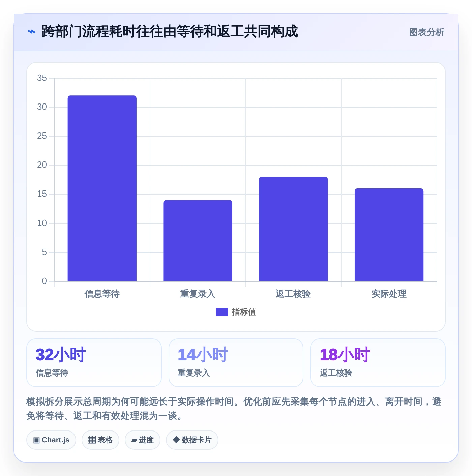Click the 返工核验 bar in the chart

click(293, 229)
